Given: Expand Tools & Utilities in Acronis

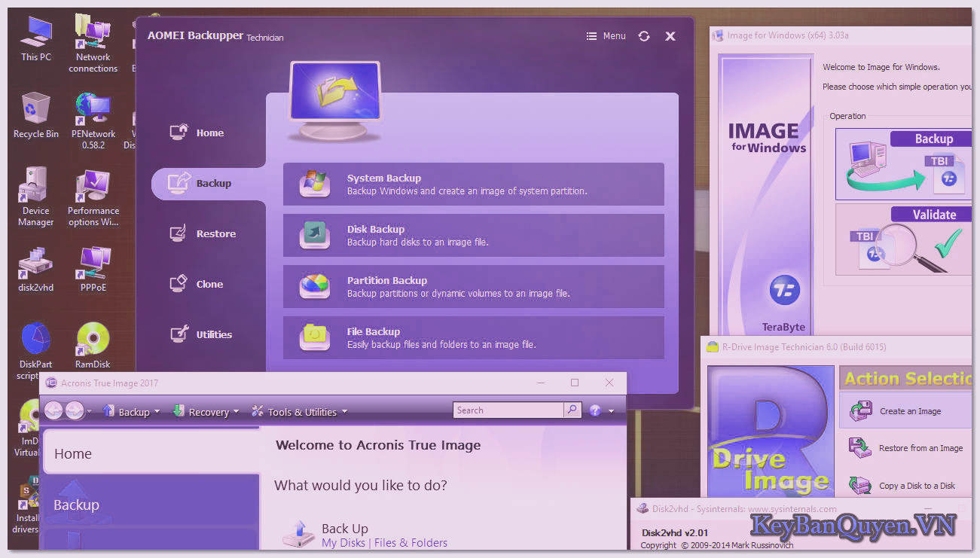Looking at the screenshot, I should click(300, 411).
